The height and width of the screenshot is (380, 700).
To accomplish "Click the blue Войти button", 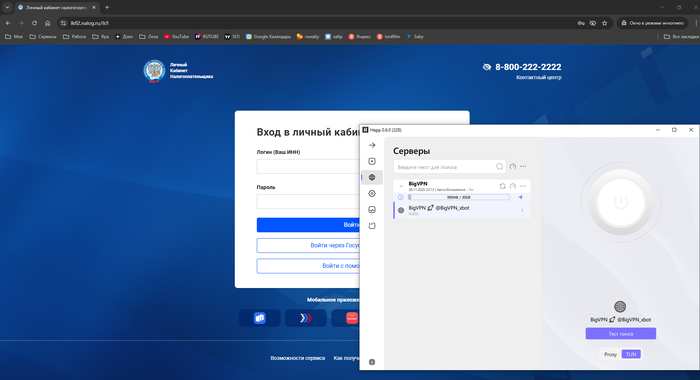I will tap(308, 225).
